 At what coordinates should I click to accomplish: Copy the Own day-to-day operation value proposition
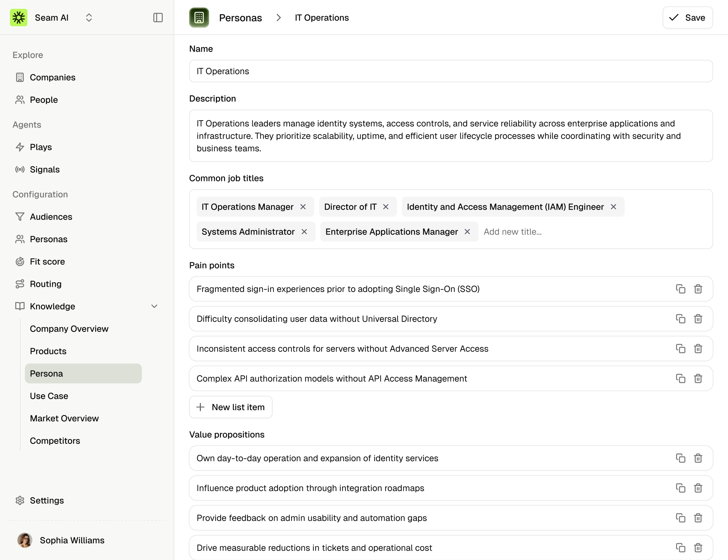680,458
